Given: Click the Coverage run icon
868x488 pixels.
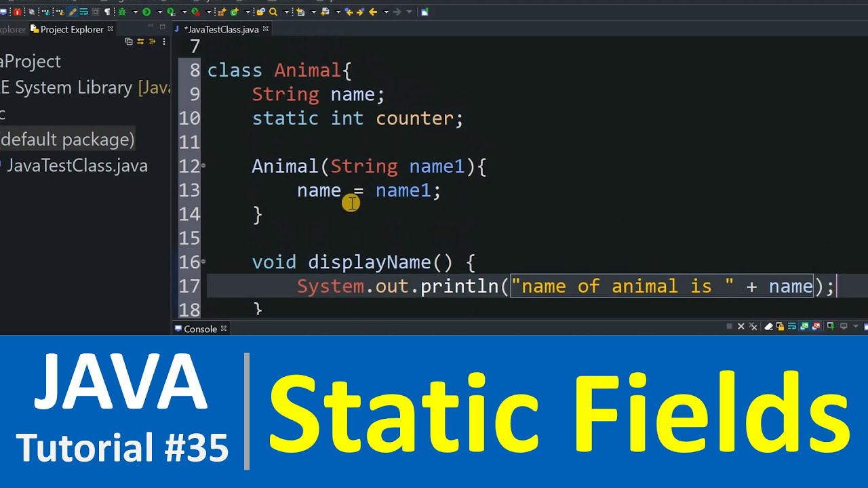Looking at the screenshot, I should (x=171, y=12).
